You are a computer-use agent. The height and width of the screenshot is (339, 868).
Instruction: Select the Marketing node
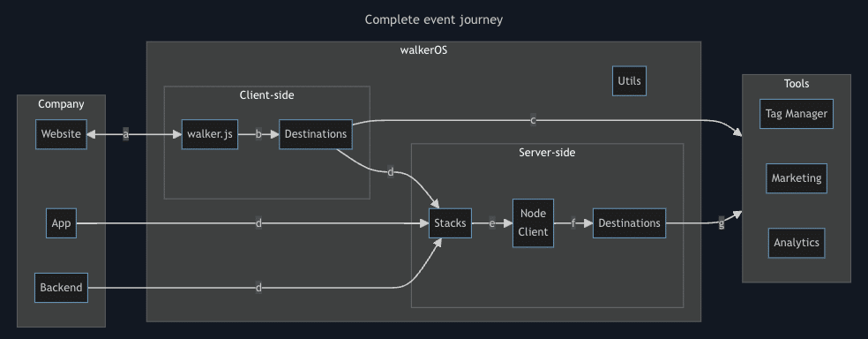796,178
